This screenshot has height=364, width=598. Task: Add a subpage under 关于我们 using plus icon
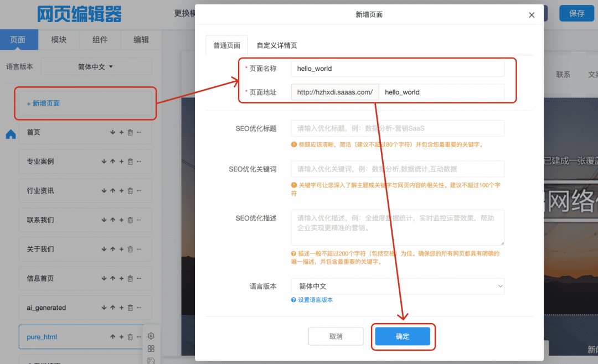(121, 249)
